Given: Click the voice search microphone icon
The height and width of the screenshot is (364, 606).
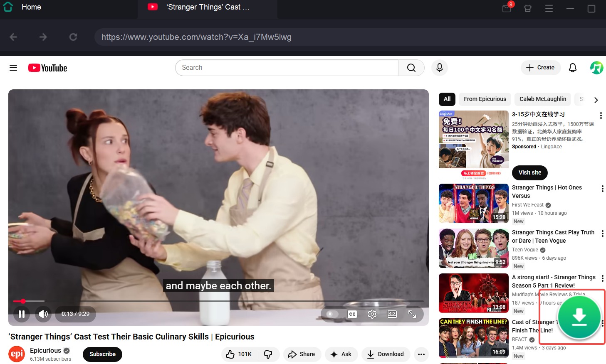Looking at the screenshot, I should (439, 68).
